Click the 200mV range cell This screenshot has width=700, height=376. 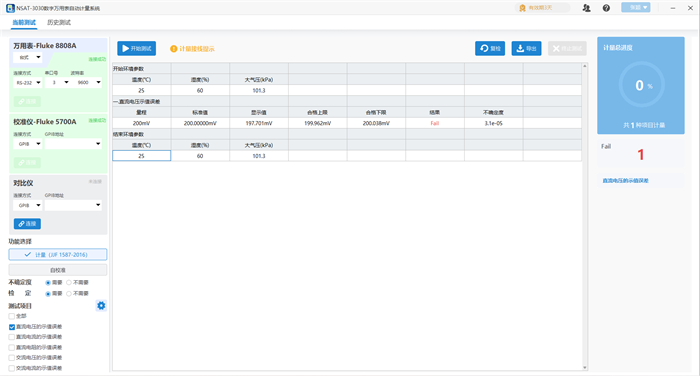[x=142, y=123]
